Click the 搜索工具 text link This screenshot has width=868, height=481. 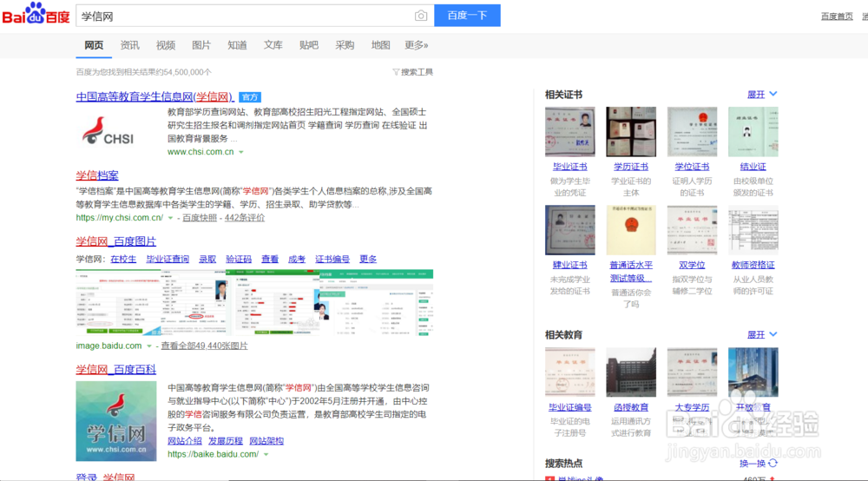pyautogui.click(x=417, y=72)
